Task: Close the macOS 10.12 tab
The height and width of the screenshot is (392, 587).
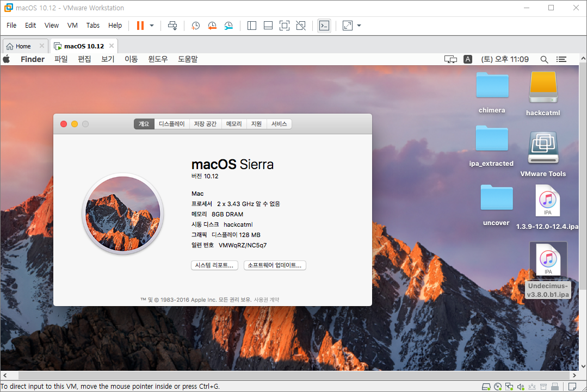Action: click(x=112, y=46)
